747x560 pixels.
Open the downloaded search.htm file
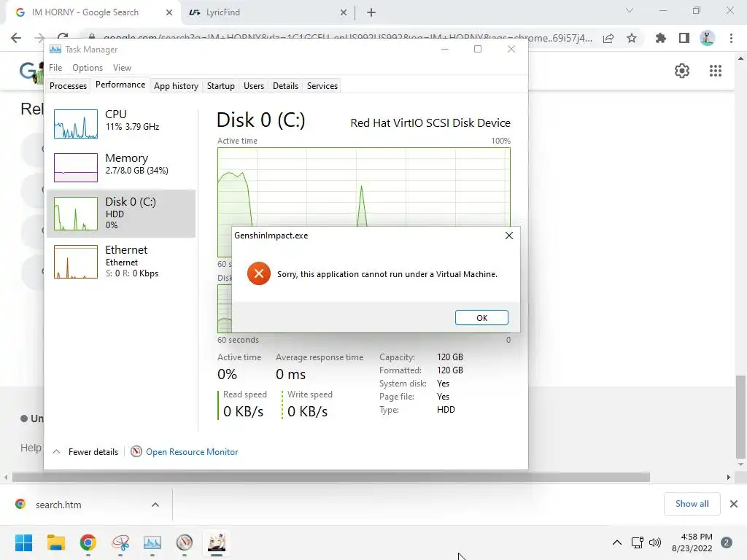[x=58, y=505]
